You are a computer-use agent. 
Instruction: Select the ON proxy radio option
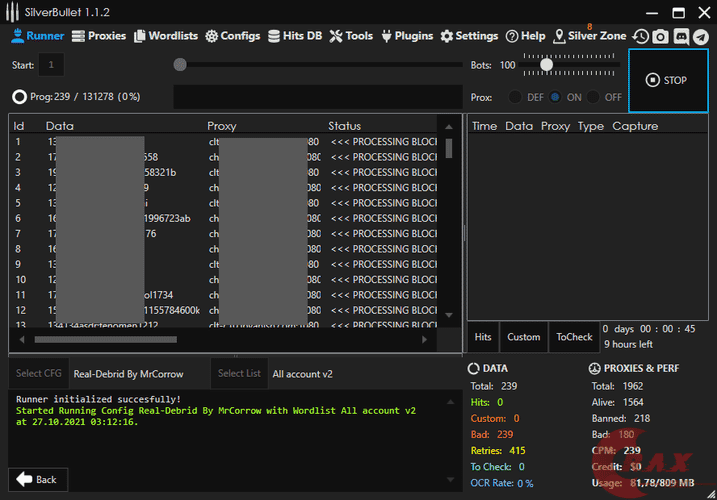(555, 97)
